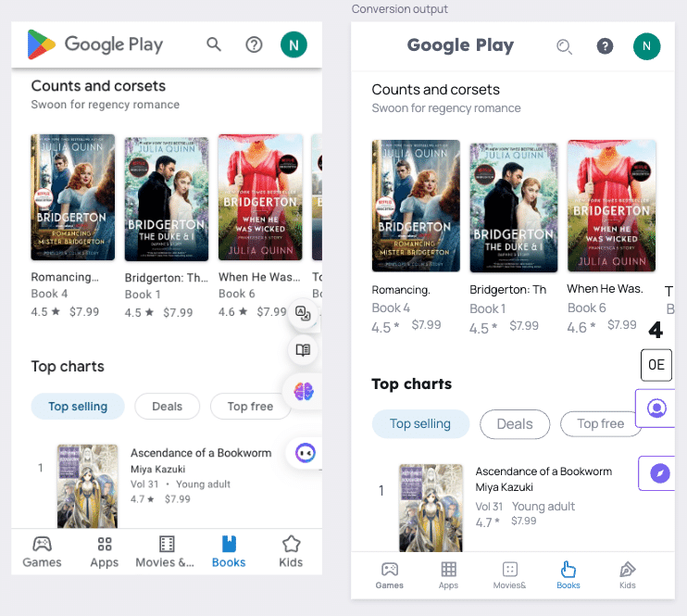
Task: Open Kids tab in left bottom navigation
Action: pyautogui.click(x=291, y=552)
